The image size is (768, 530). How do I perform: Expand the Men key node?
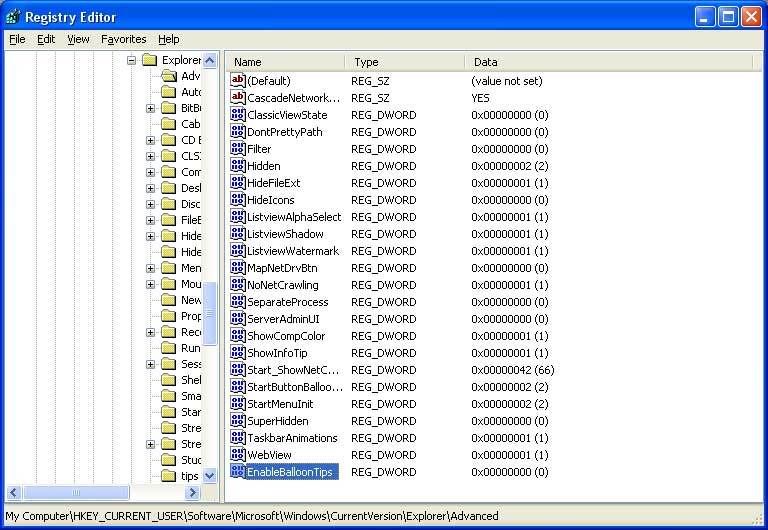point(150,268)
